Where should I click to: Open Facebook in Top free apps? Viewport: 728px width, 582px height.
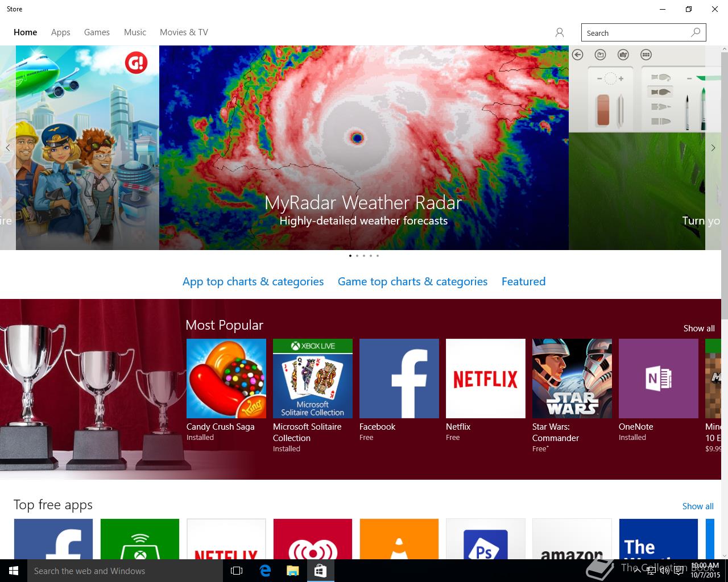point(53,539)
